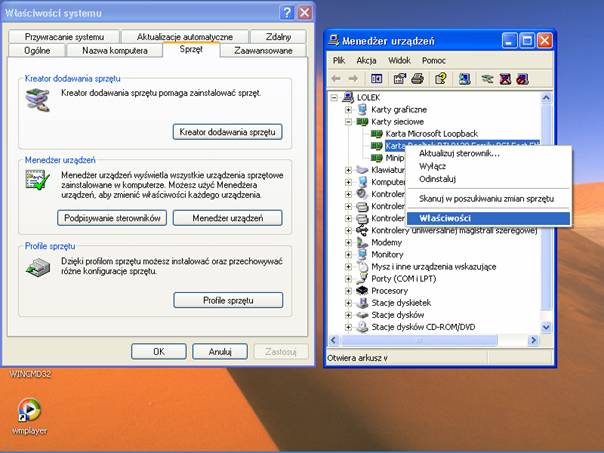Collapse the LOLEK root node
The width and height of the screenshot is (604, 453).
coord(334,97)
